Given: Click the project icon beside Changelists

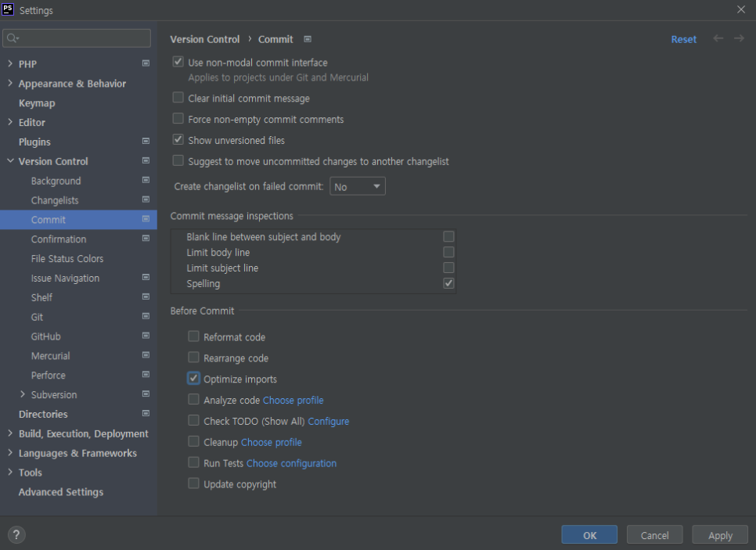Looking at the screenshot, I should click(146, 200).
